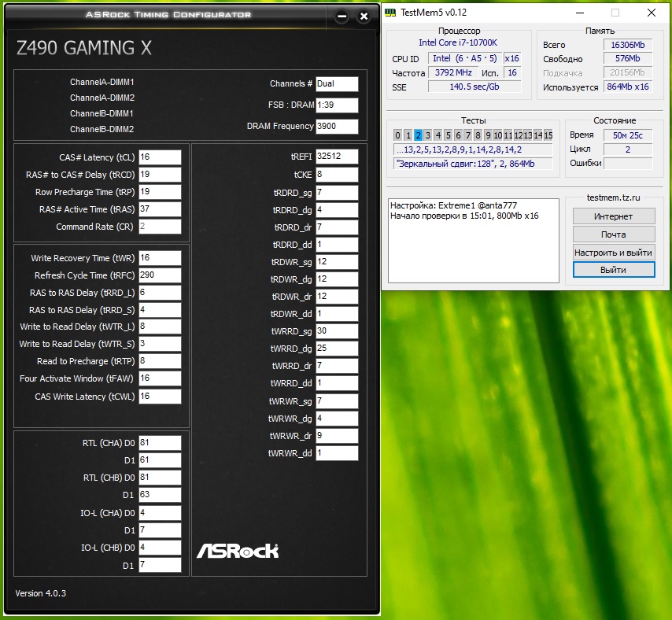Click the Время value 50м 25с

pos(628,135)
